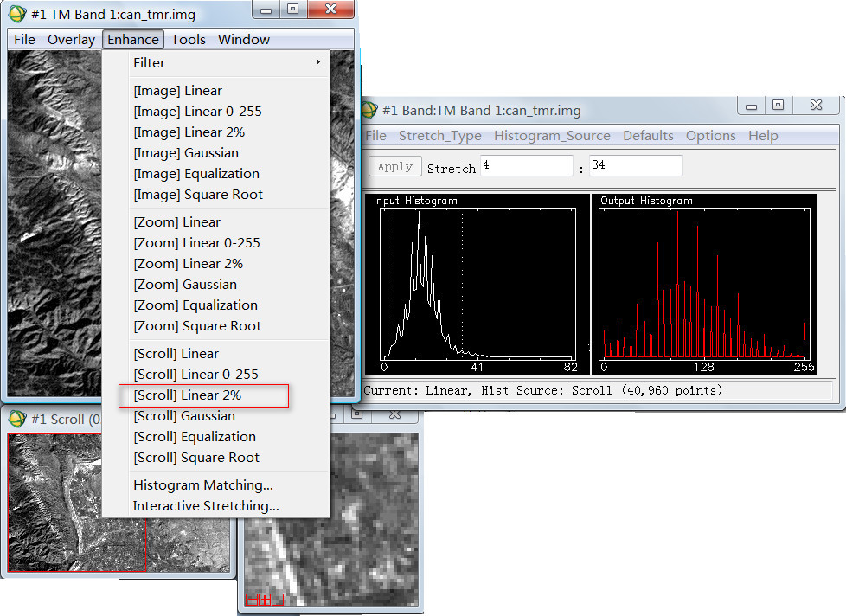Click the Output Histogram plot
This screenshot has height=616, width=846.
704,285
